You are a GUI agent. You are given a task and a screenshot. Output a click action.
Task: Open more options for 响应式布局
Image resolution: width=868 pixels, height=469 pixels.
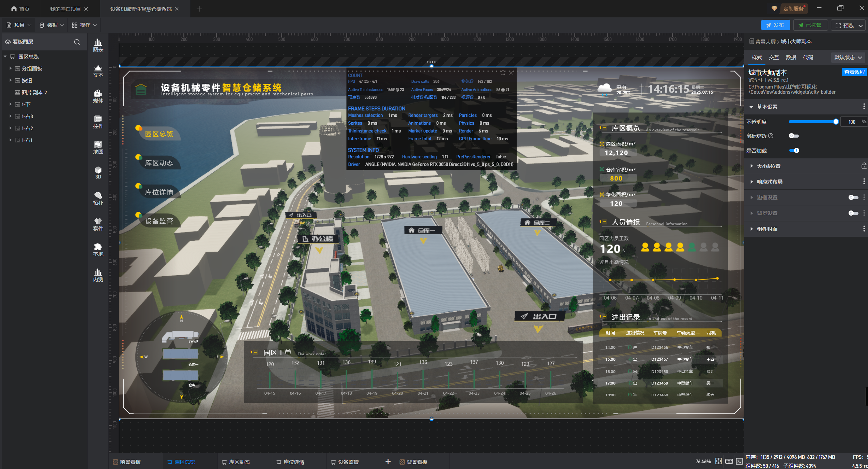864,182
